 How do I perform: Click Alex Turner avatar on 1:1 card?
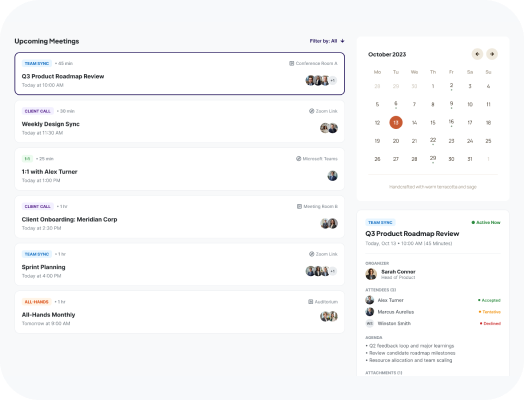coord(333,176)
